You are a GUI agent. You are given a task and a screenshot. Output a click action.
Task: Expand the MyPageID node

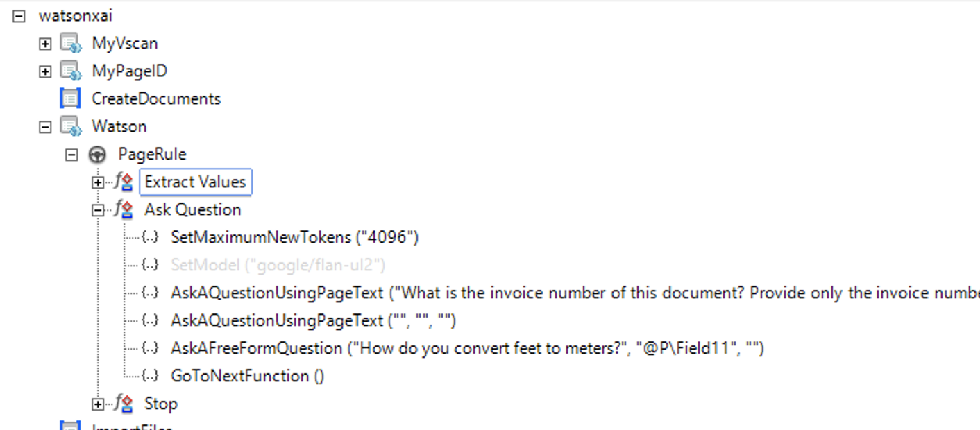[45, 71]
